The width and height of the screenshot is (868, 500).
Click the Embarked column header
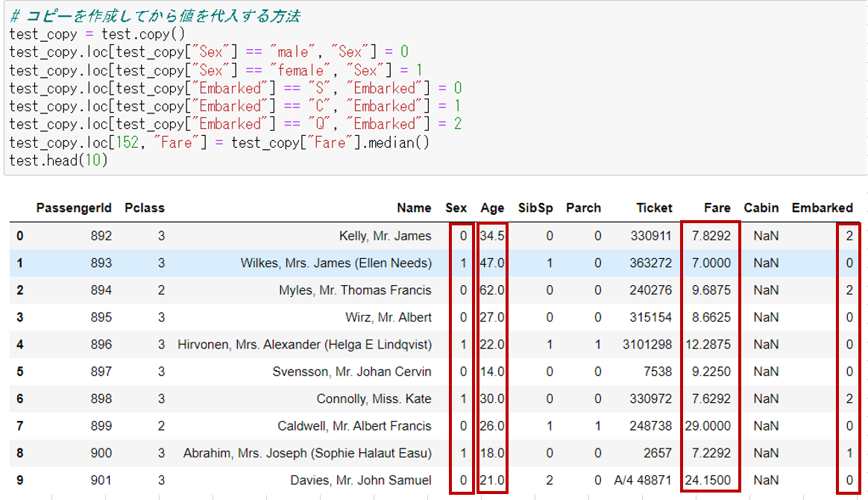pyautogui.click(x=823, y=207)
